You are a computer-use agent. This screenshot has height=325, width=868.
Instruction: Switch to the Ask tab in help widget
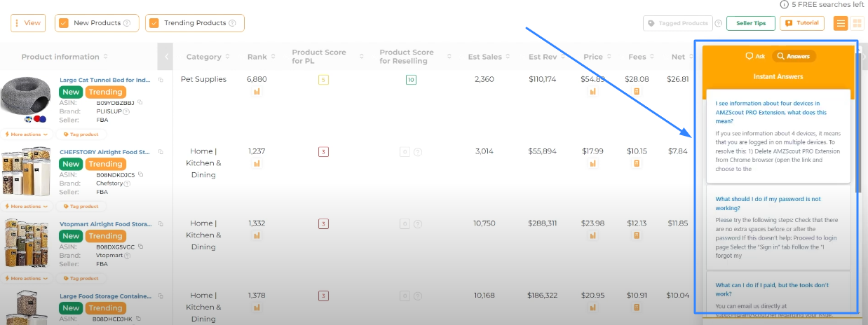(x=755, y=56)
